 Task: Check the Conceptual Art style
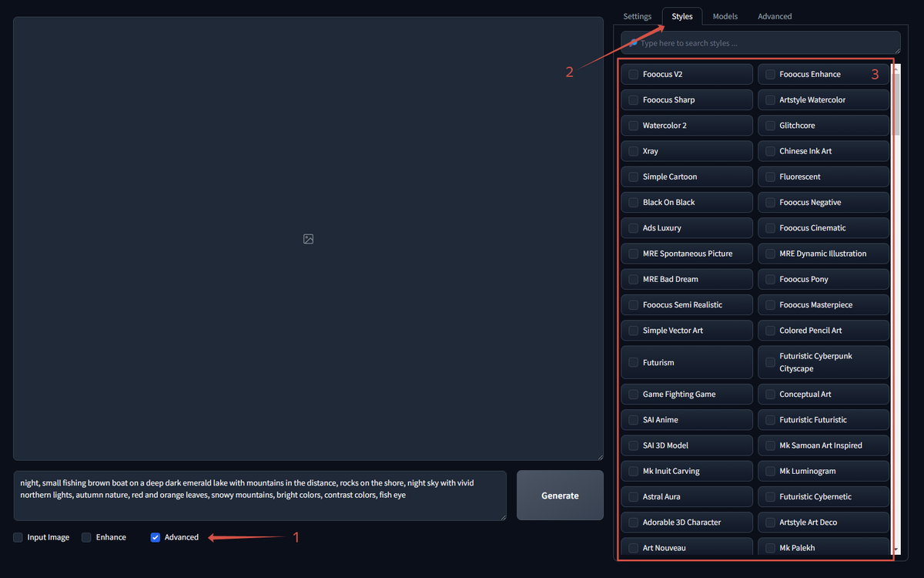pyautogui.click(x=770, y=395)
